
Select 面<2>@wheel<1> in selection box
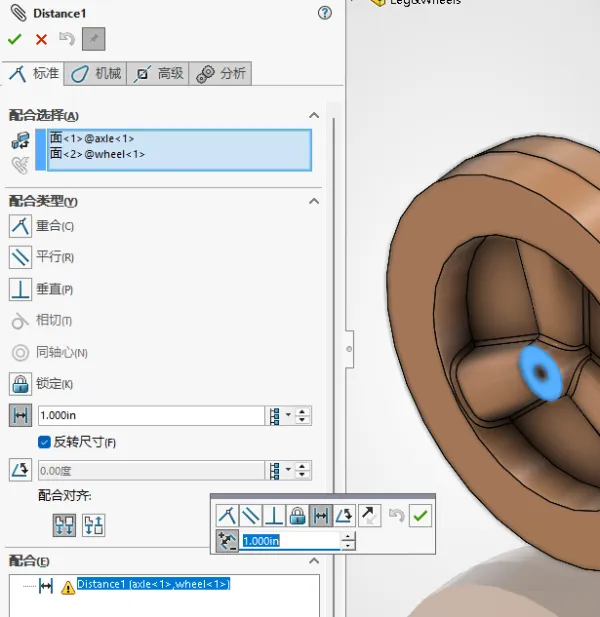(x=97, y=154)
